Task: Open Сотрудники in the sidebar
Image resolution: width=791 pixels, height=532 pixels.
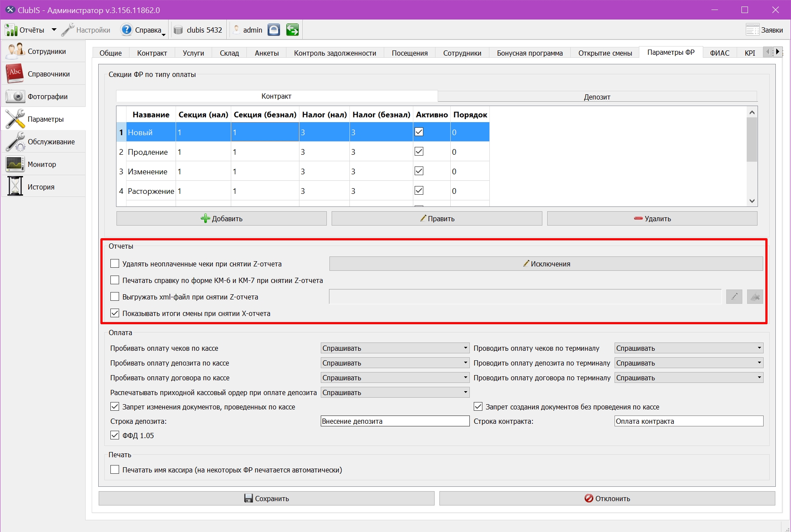Action: tap(43, 51)
